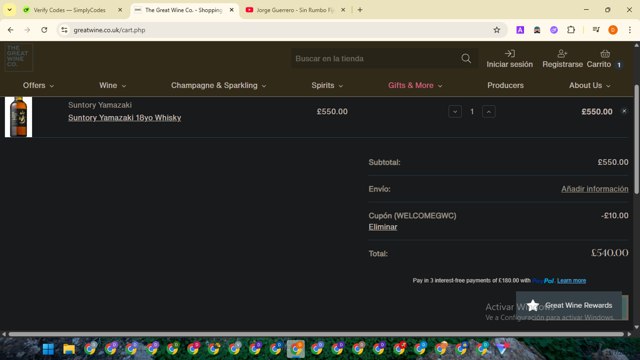Close the Verify Codes SimplyCodes tab
640x360 pixels.
(x=120, y=10)
